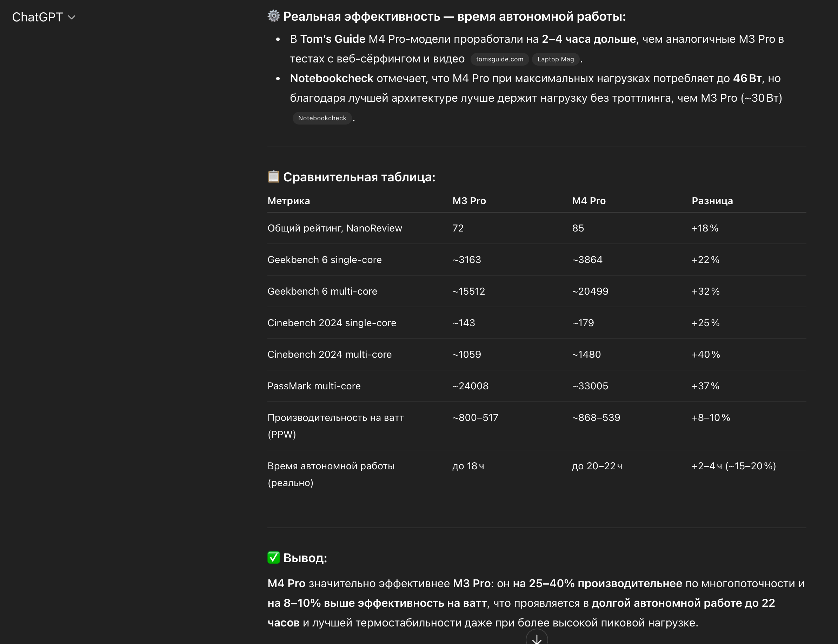Select the M3 Pro column header
This screenshot has height=644, width=838.
[469, 201]
